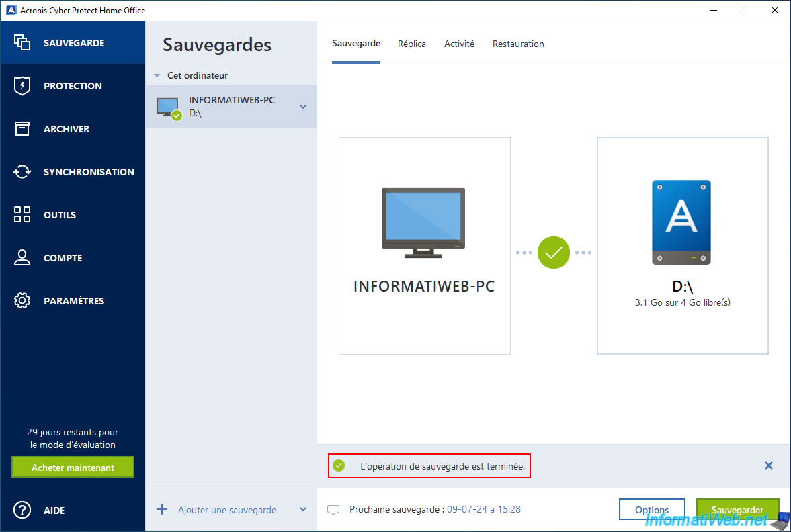Click the comment bubble icon near Prochaine sauvegarde
Screen dimensions: 791x532
pos(333,510)
